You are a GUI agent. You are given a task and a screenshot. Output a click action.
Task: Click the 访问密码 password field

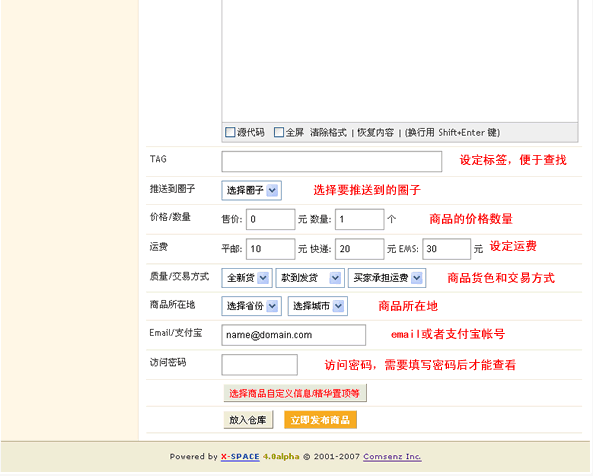coord(259,365)
